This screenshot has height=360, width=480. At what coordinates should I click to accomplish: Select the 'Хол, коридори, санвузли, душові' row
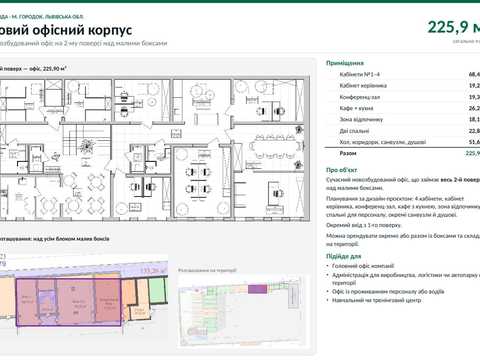403,142
